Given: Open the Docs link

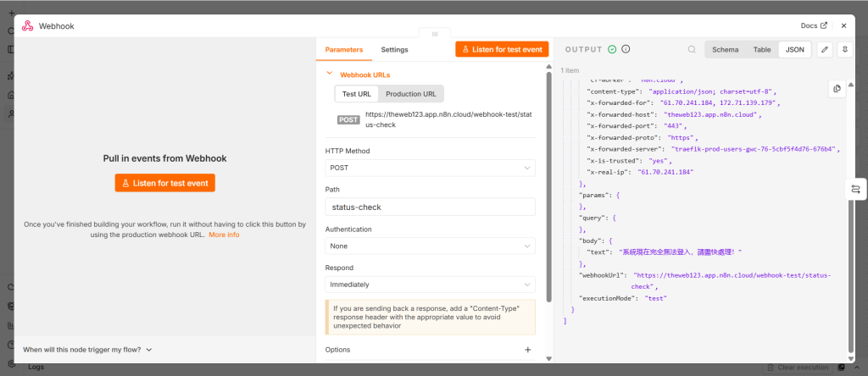Looking at the screenshot, I should [814, 25].
